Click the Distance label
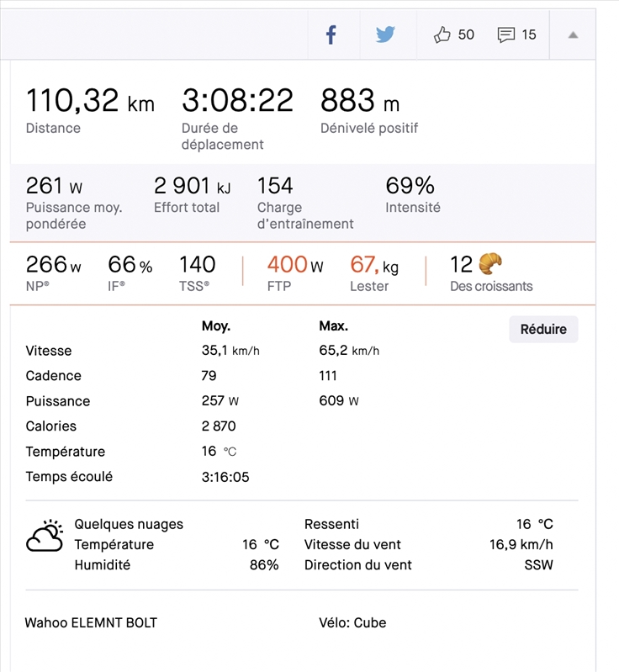 [x=53, y=128]
